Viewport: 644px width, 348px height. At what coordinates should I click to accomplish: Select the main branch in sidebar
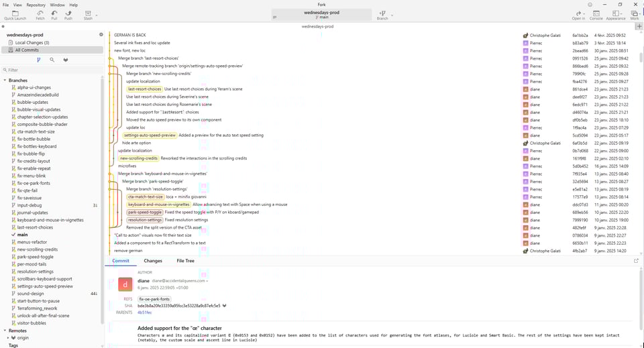click(23, 235)
